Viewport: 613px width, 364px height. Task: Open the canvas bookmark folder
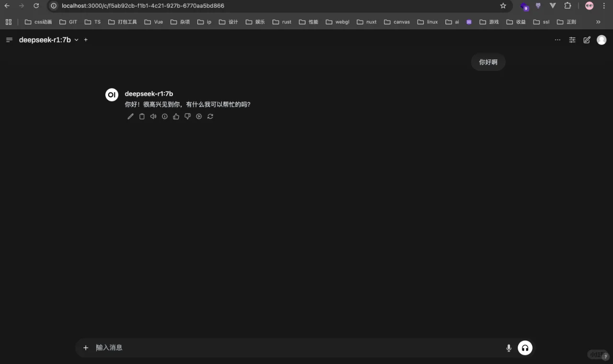click(x=397, y=22)
